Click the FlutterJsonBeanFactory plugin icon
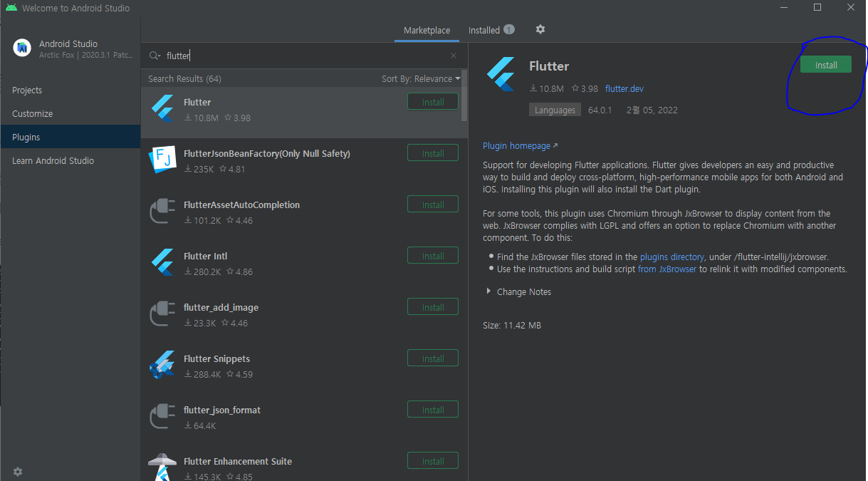The image size is (868, 481). (162, 160)
